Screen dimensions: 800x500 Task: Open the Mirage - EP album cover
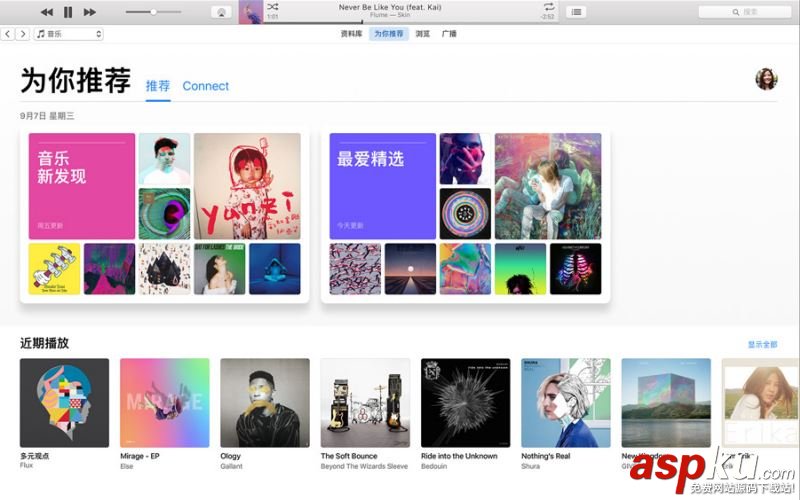[x=164, y=403]
